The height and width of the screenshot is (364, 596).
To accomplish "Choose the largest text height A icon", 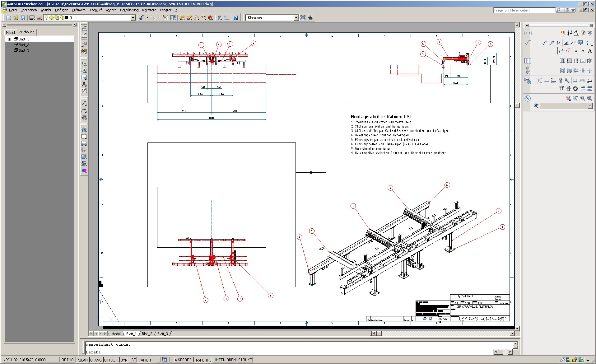I will click(x=590, y=51).
